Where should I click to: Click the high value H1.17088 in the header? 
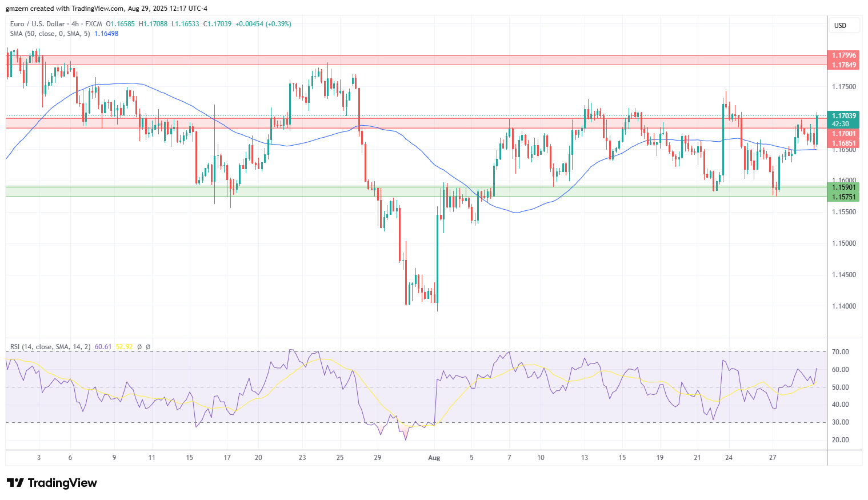click(153, 24)
